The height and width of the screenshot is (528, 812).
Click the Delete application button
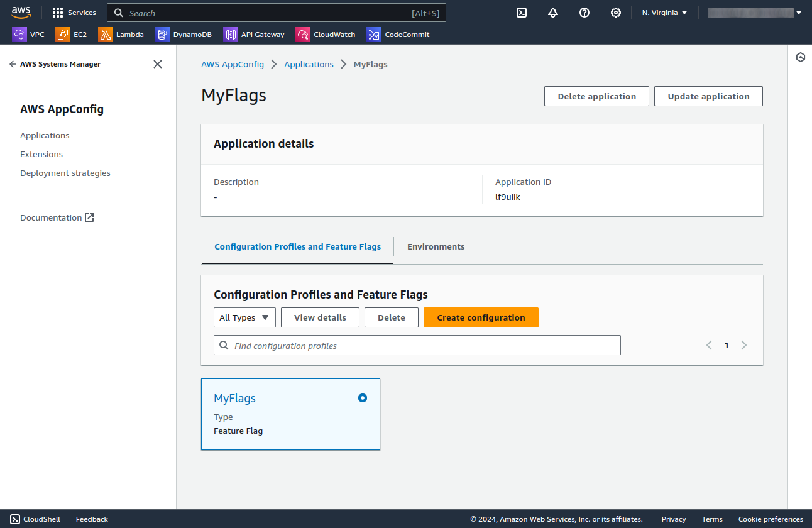pyautogui.click(x=596, y=96)
